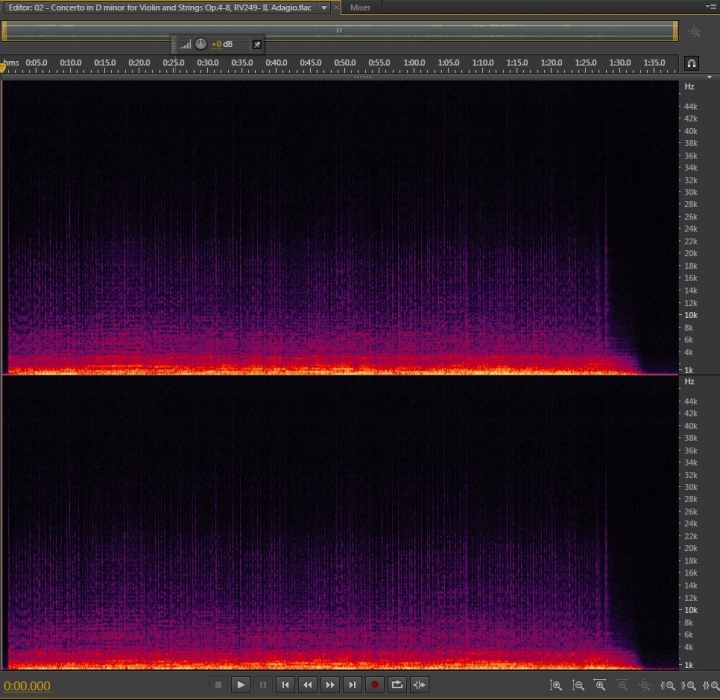Switch to the Mixer tab

[x=360, y=7]
